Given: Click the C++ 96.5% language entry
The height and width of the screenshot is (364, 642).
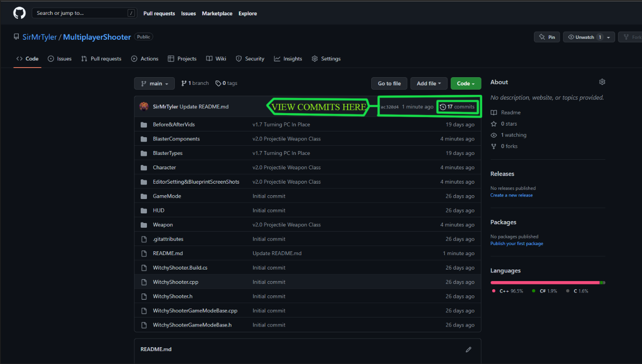Looking at the screenshot, I should [x=508, y=291].
